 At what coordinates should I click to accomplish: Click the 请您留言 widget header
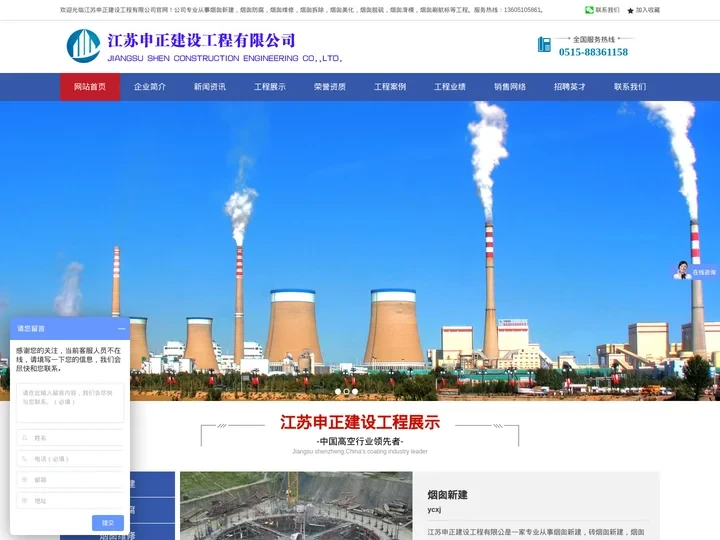(x=70, y=328)
